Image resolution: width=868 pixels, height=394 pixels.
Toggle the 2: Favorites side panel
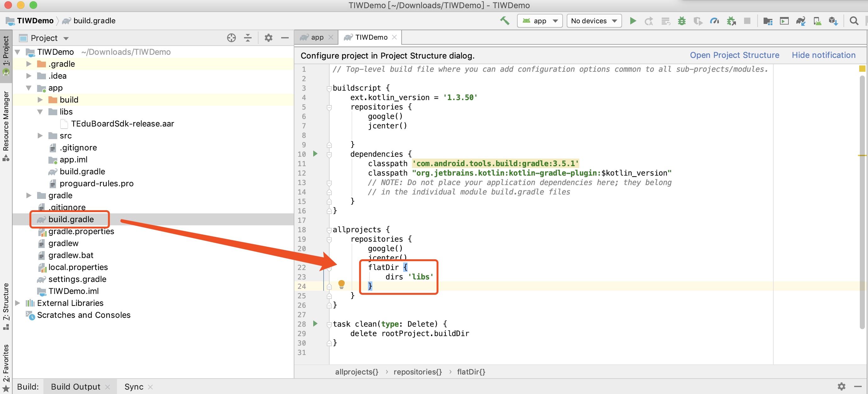point(6,369)
